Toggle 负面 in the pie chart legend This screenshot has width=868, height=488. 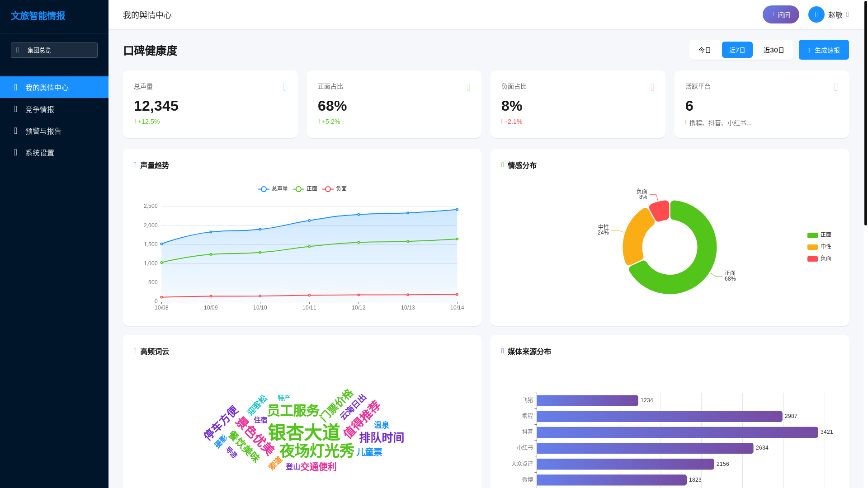[x=820, y=258]
